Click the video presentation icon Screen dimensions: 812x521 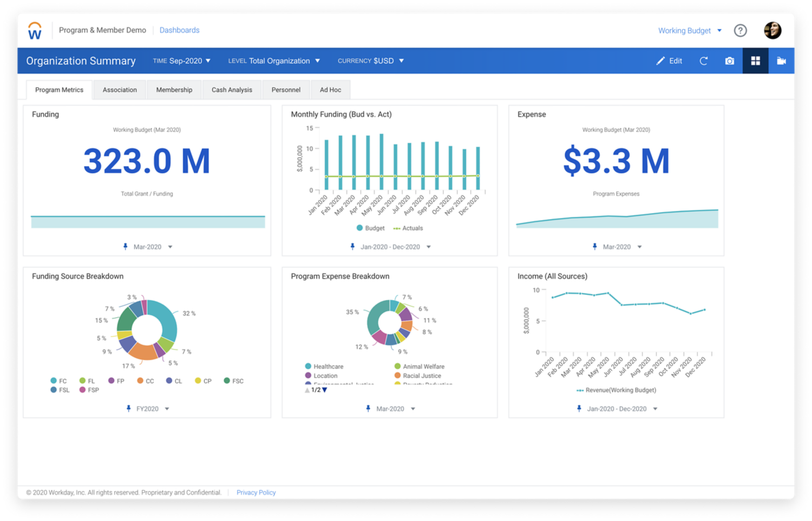(x=781, y=61)
